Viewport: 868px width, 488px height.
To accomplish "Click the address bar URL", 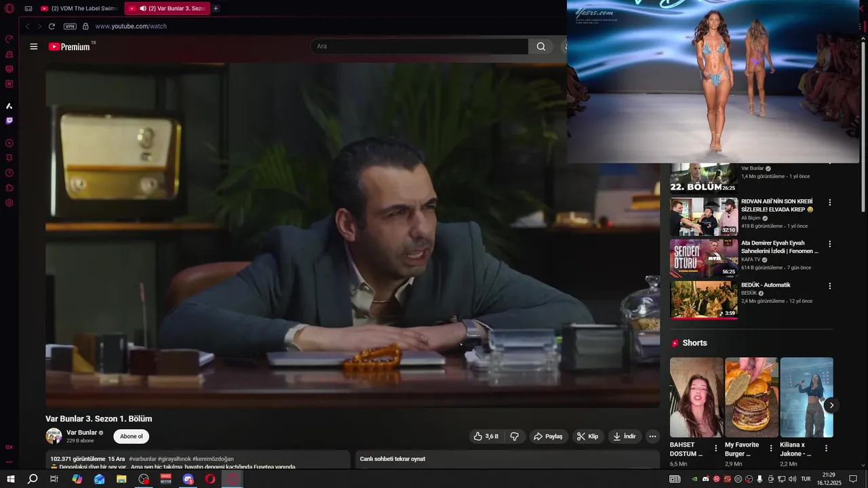I will click(x=131, y=26).
